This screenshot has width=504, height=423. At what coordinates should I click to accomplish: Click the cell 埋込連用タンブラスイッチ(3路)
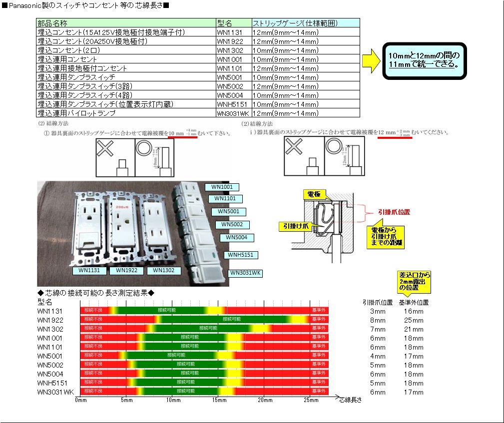126,86
